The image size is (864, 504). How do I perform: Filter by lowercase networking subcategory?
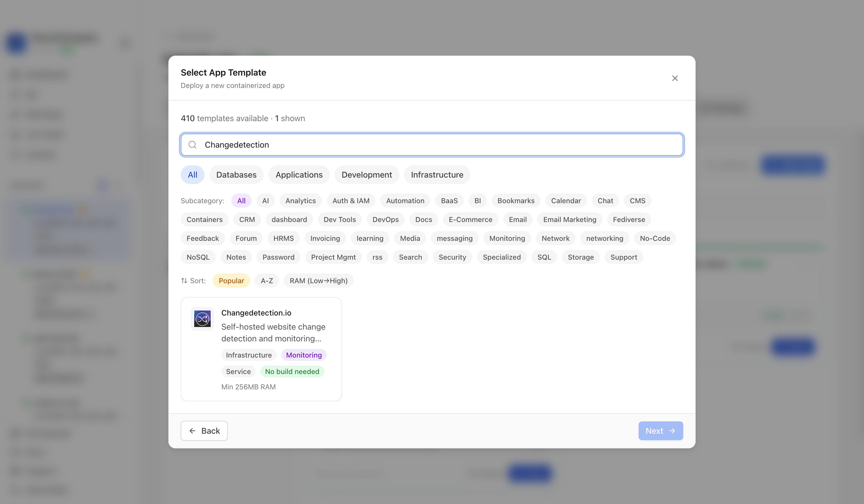point(604,238)
